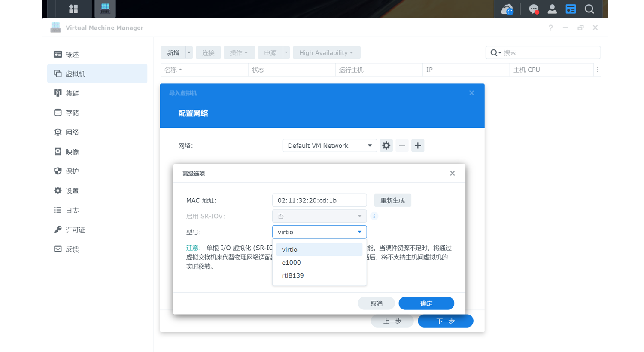Open the main menu grid icon top-left
Screen dimensions: 644x352
(x=73, y=9)
